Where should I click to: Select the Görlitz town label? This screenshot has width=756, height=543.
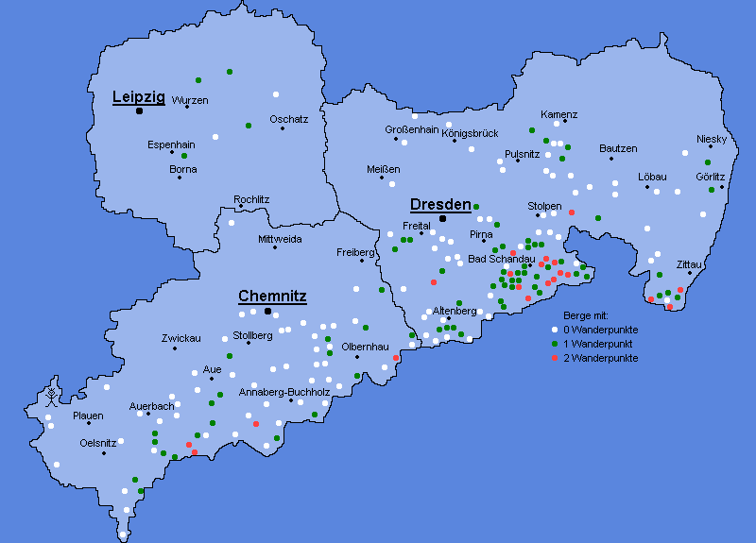[710, 177]
